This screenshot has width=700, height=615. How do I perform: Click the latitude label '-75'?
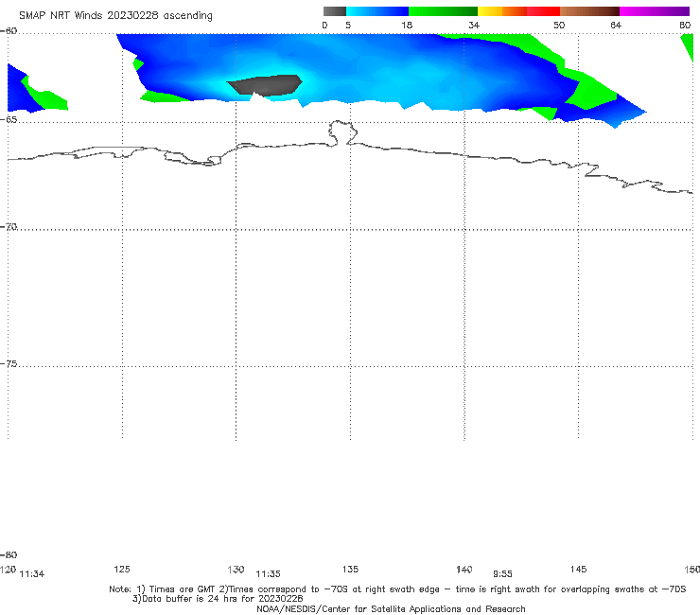9,364
